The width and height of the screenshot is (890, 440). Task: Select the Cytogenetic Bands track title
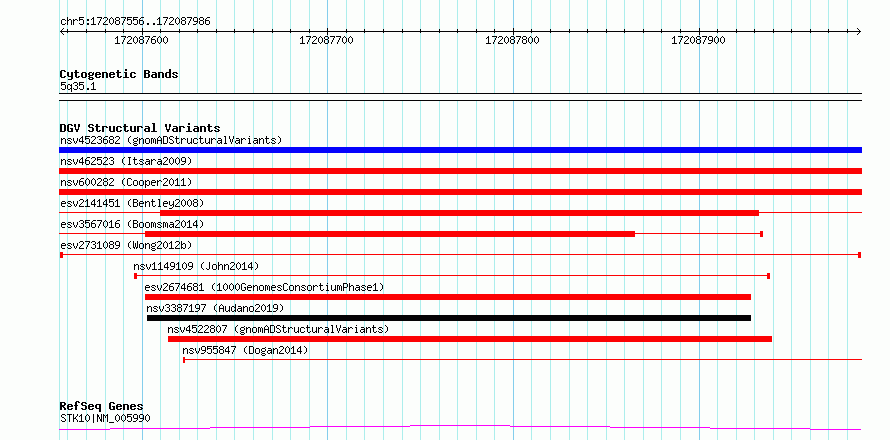pyautogui.click(x=119, y=74)
